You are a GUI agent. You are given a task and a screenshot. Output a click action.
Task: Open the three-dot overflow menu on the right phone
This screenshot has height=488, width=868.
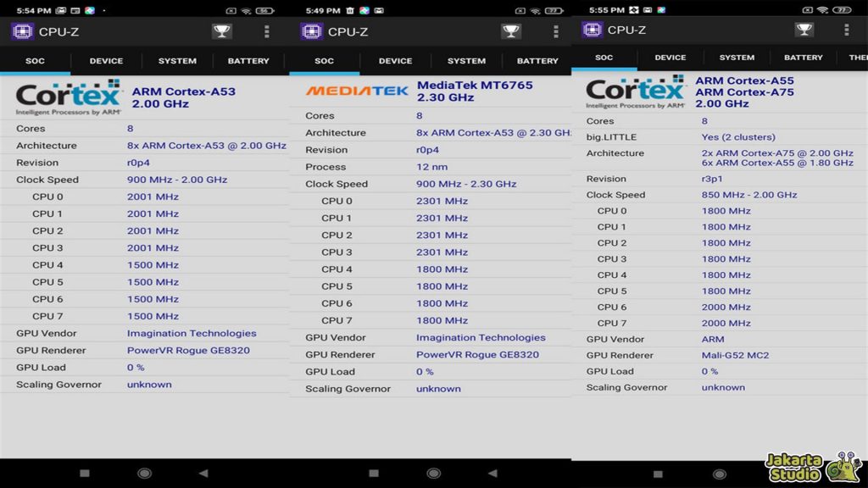[x=846, y=30]
